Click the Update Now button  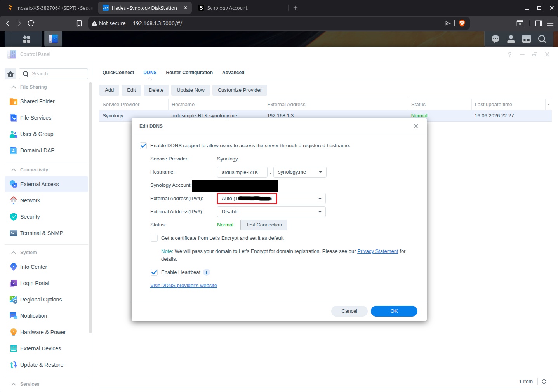190,90
